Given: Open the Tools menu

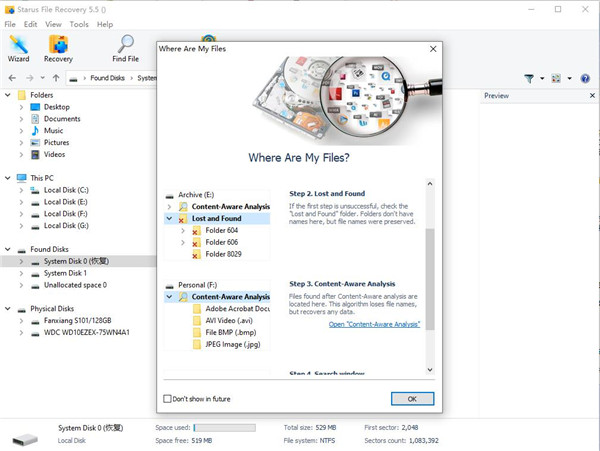Looking at the screenshot, I should click(x=79, y=24).
